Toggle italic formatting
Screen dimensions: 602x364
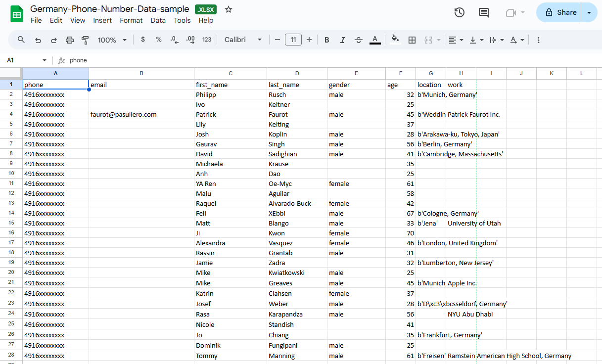[x=342, y=40]
